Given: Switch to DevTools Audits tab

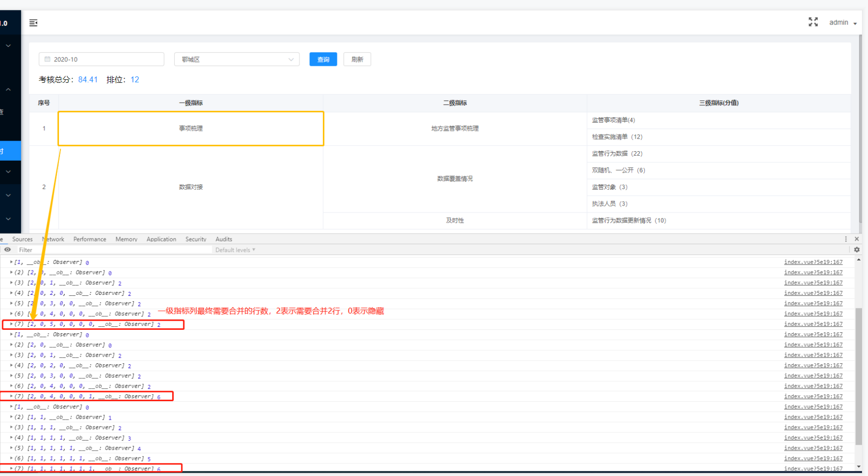Looking at the screenshot, I should tap(224, 239).
